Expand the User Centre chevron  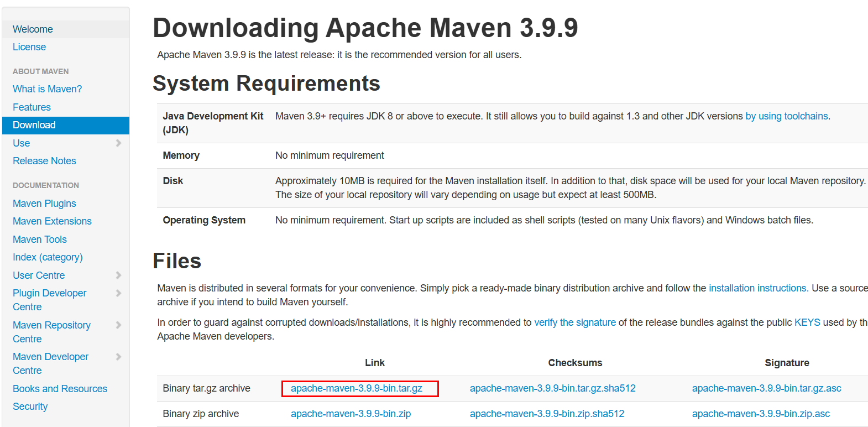click(118, 275)
